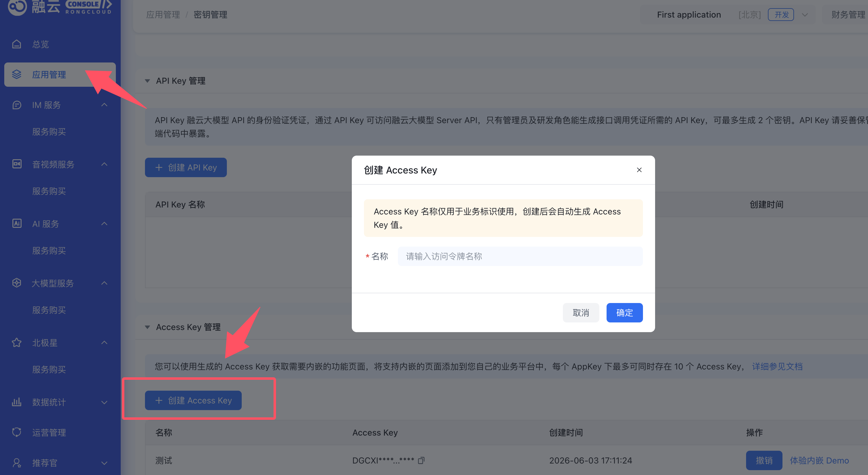The height and width of the screenshot is (475, 868).
Task: Open 服务购买 under 音视频服务
Action: pyautogui.click(x=49, y=191)
